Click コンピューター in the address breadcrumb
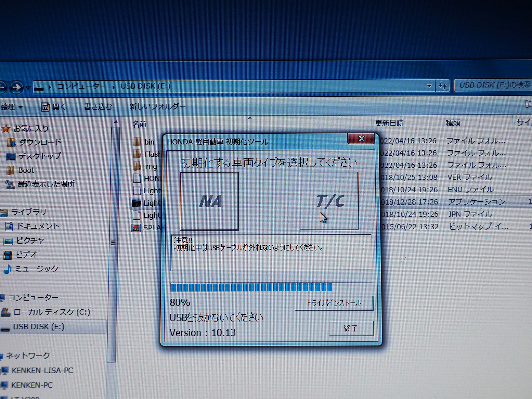Screen dimensions: 532x399 tap(81, 86)
